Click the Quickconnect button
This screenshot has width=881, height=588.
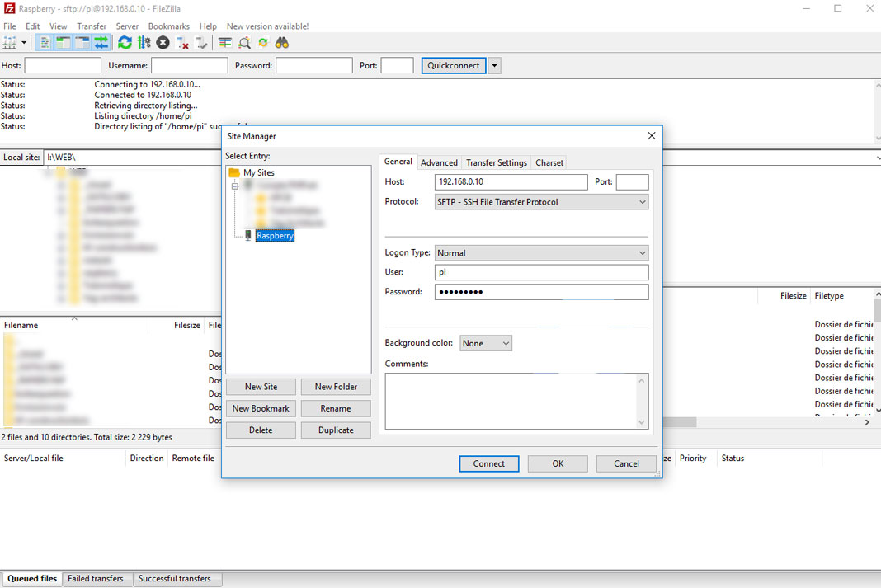(454, 65)
